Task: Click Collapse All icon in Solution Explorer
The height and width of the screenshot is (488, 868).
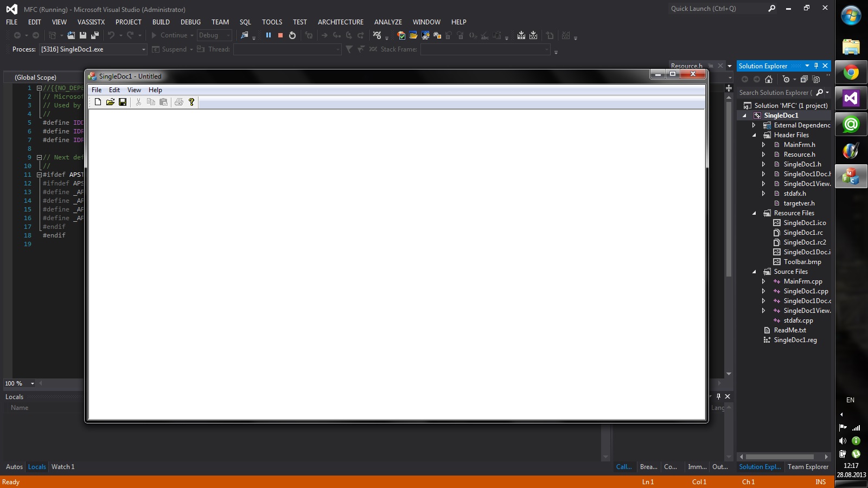Action: pyautogui.click(x=804, y=79)
